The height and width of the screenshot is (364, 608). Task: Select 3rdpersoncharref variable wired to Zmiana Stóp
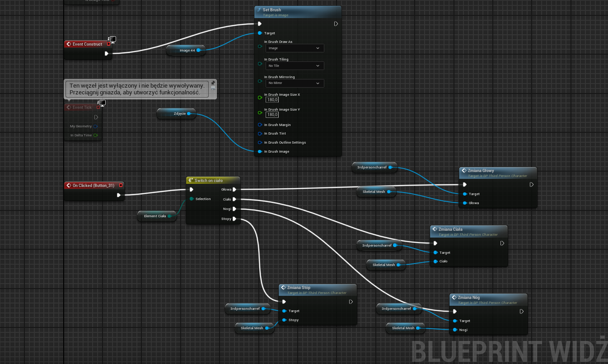coord(248,309)
